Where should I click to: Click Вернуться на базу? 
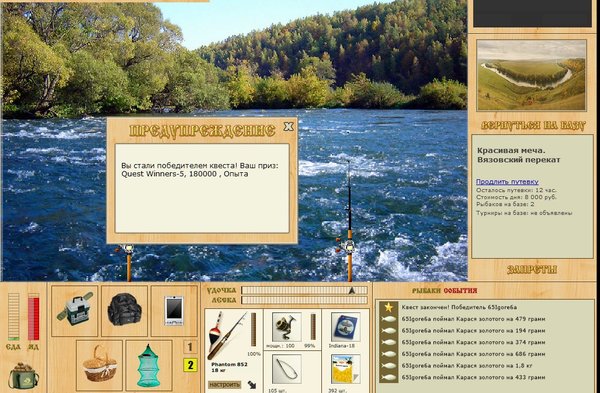(x=533, y=126)
